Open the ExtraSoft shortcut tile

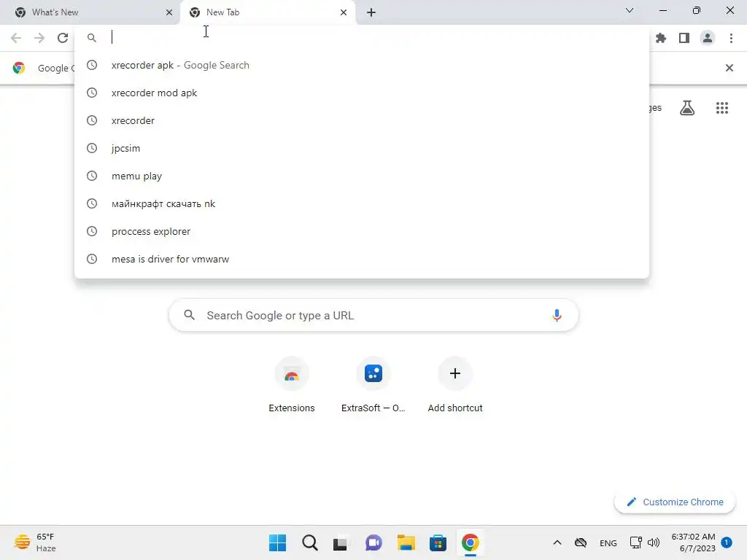tap(373, 385)
